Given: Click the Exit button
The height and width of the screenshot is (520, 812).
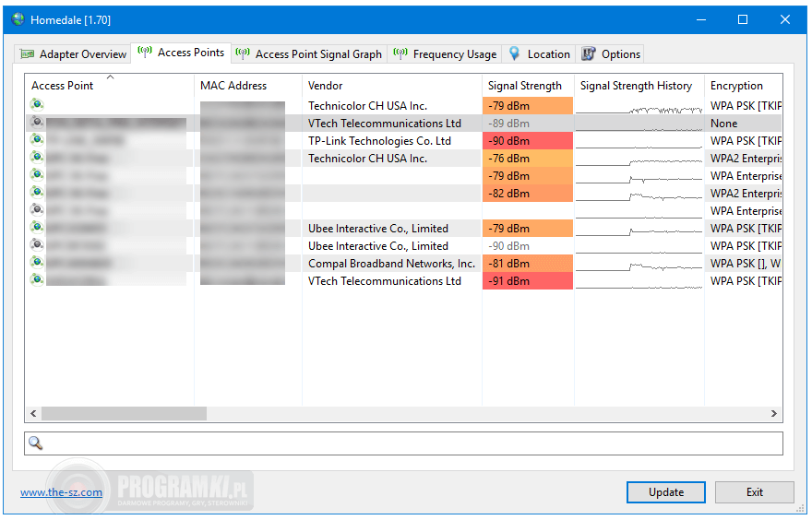Looking at the screenshot, I should pyautogui.click(x=755, y=492).
